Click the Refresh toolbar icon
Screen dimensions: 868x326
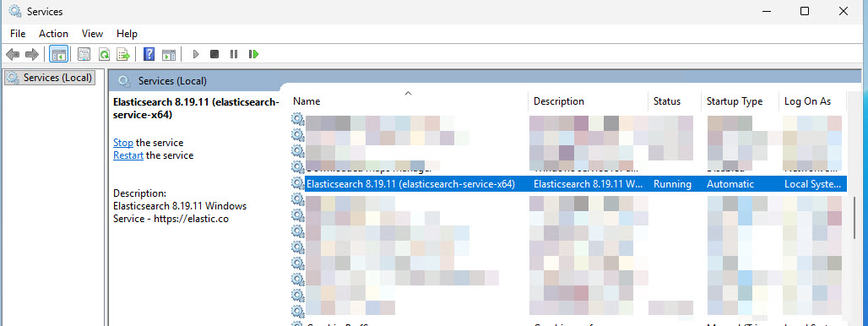(104, 54)
